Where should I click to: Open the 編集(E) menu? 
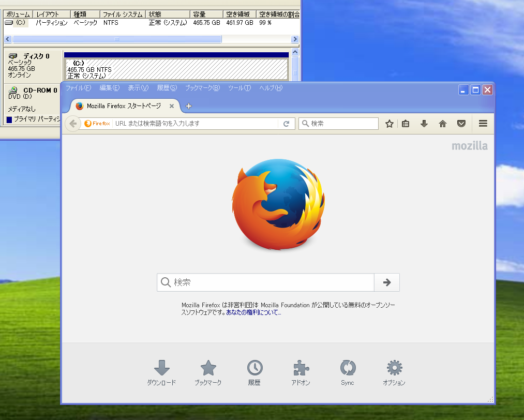110,88
